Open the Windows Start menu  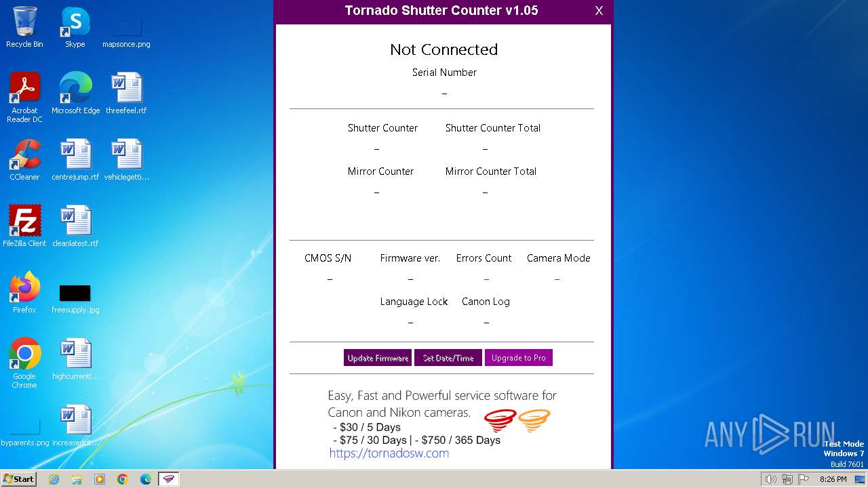18,479
